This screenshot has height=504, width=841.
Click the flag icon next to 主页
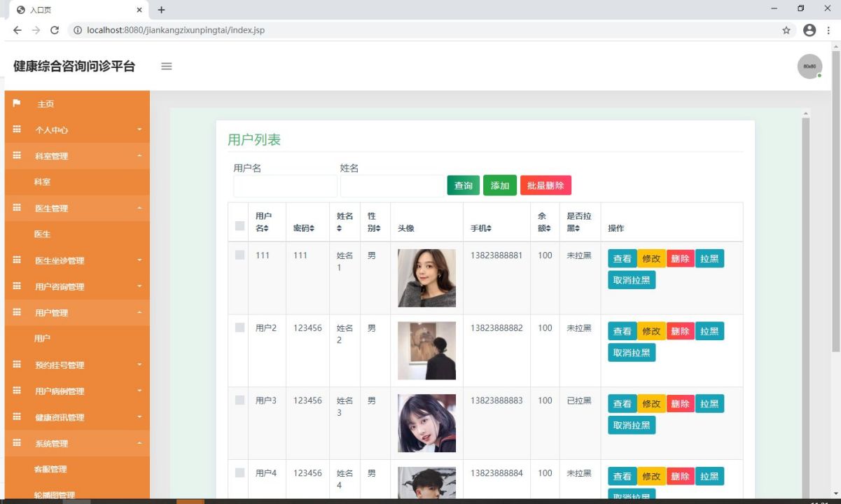pyautogui.click(x=17, y=104)
